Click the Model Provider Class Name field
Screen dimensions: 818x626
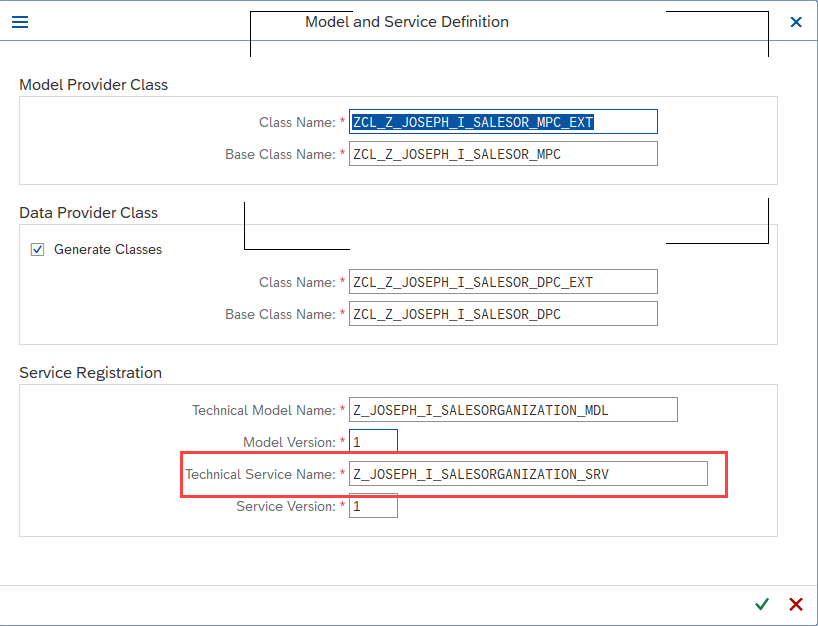click(503, 122)
